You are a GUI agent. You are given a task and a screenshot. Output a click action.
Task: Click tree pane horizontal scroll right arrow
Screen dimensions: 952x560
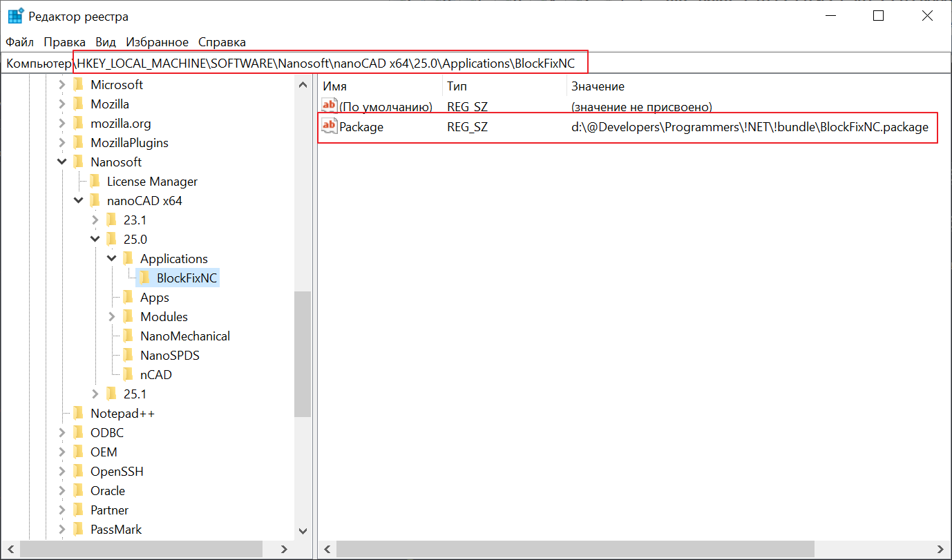click(284, 550)
